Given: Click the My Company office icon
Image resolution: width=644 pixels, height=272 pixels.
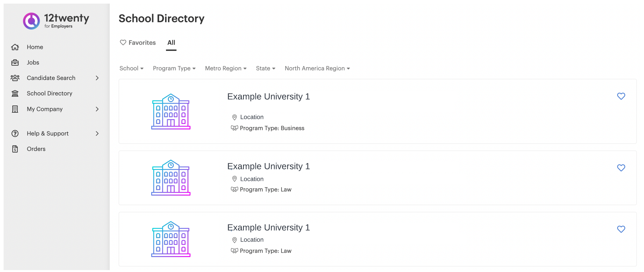Looking at the screenshot, I should (x=15, y=109).
